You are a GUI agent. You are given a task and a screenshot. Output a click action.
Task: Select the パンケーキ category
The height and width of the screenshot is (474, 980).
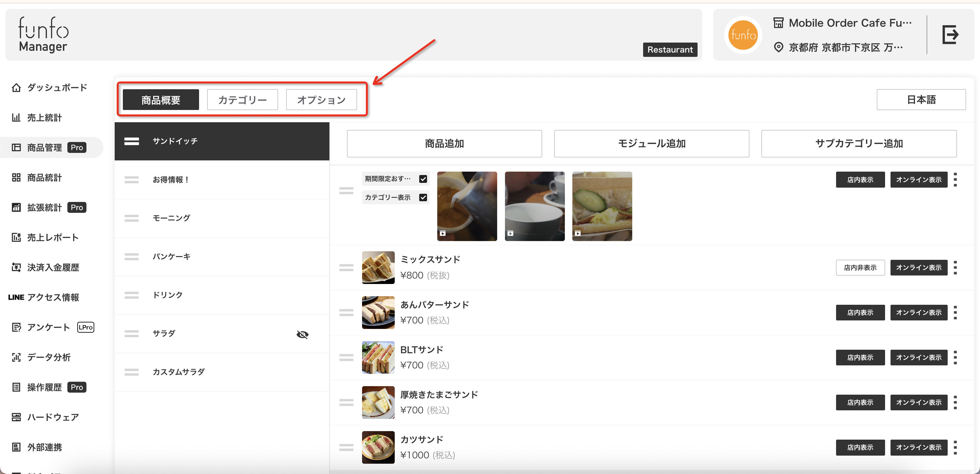pyautogui.click(x=222, y=257)
